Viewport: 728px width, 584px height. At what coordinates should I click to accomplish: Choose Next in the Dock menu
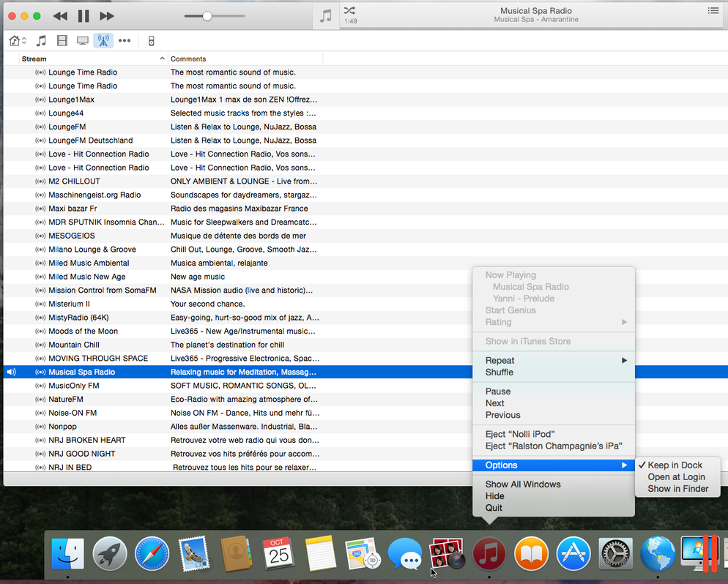point(554,403)
